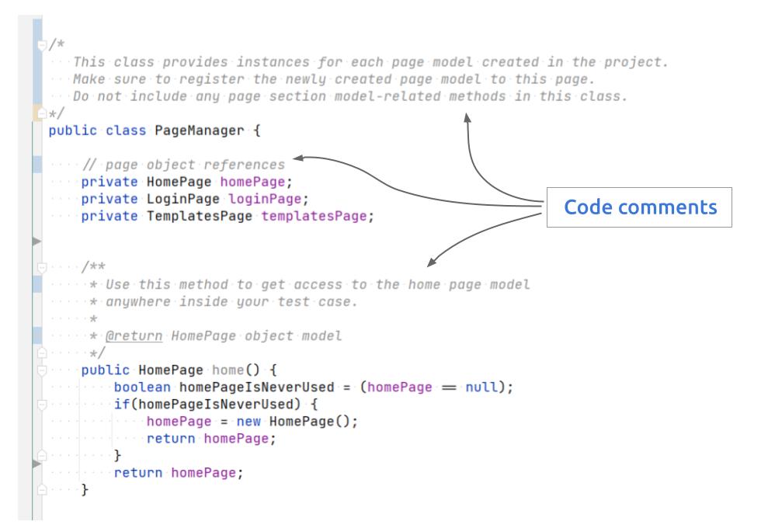Click the private keyword before LoginPage
The height and width of the screenshot is (532, 775).
(109, 199)
